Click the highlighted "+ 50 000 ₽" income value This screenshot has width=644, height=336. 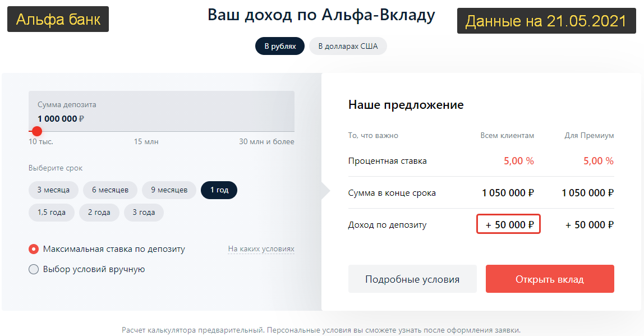[x=508, y=224]
